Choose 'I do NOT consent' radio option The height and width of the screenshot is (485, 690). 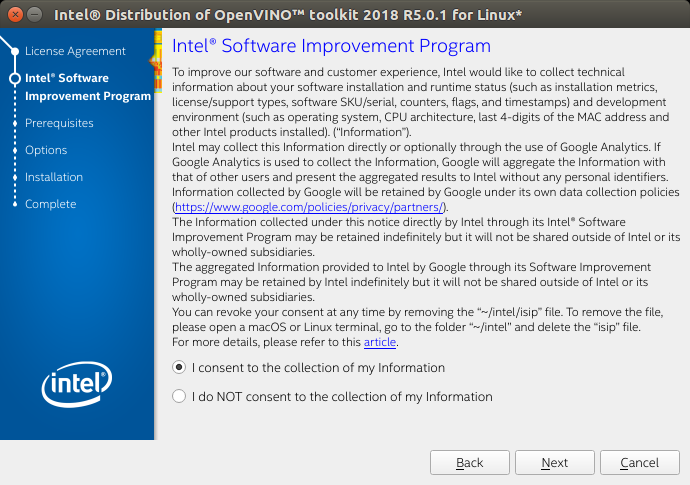179,396
